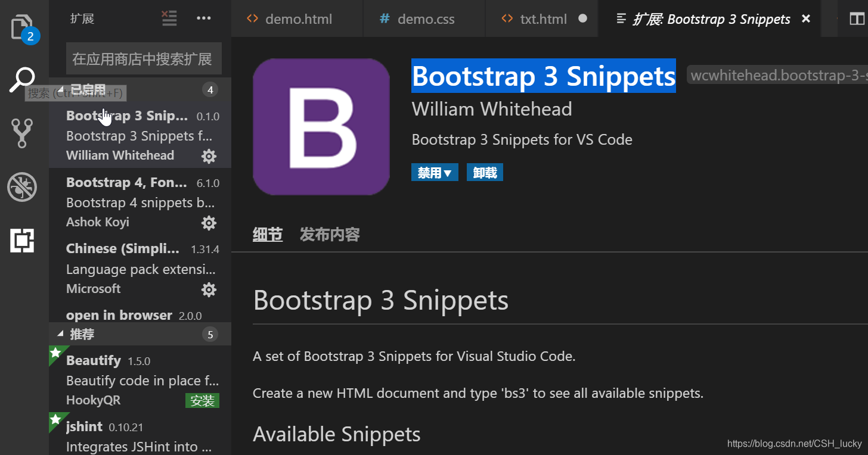The width and height of the screenshot is (868, 455).
Task: Click the 'Available Snippets' heading
Action: 337,434
